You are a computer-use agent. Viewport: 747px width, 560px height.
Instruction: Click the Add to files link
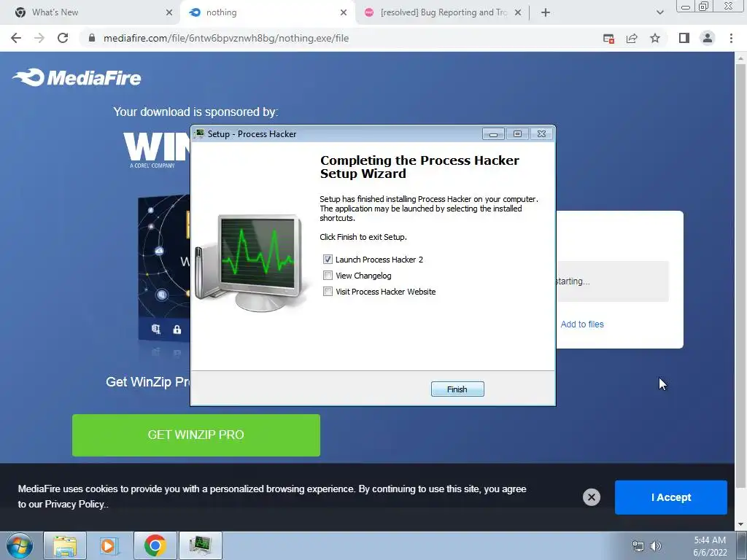(x=582, y=324)
